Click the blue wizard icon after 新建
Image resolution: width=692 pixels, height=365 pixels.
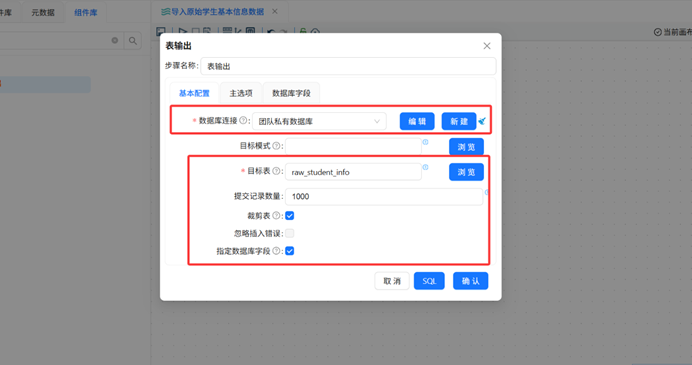482,121
